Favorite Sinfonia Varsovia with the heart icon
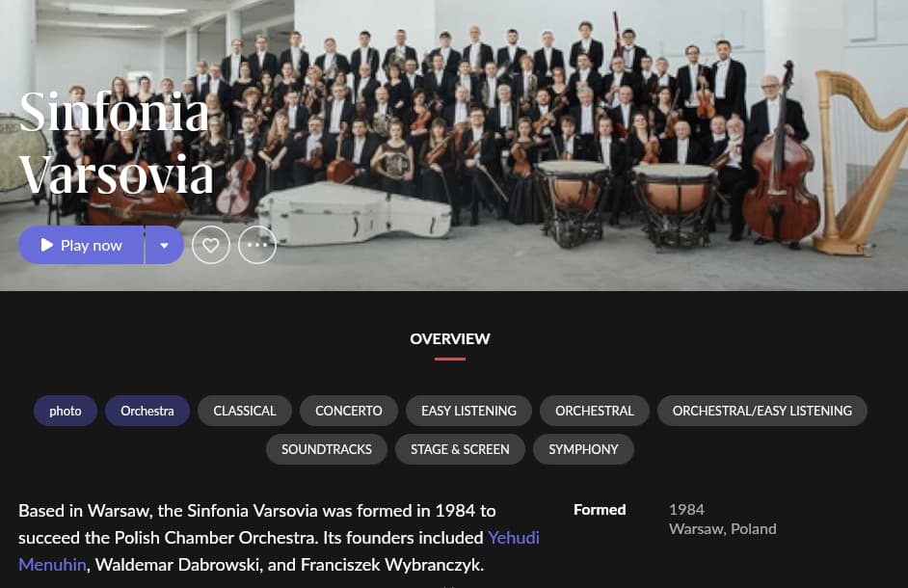Image resolution: width=908 pixels, height=588 pixels. coord(211,245)
